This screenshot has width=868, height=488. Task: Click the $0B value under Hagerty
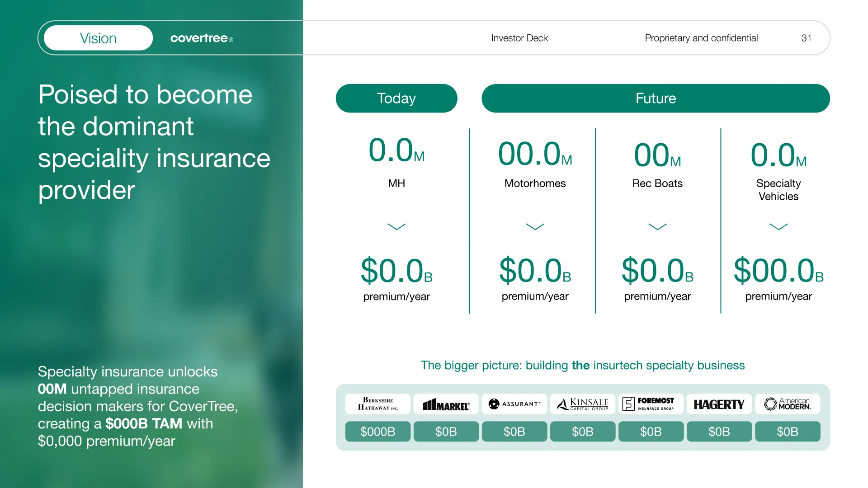[x=719, y=432]
